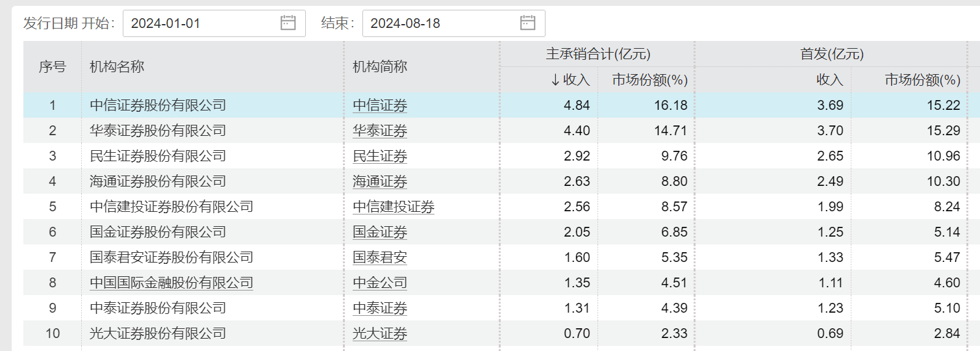Click the 首发(亿元) group header
Viewport: 980px width, 351px height.
click(832, 55)
